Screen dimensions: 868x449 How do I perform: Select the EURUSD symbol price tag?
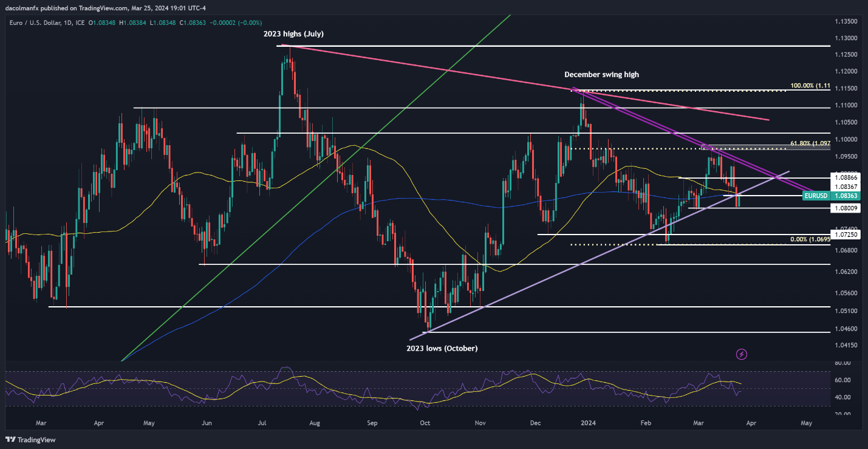[x=815, y=196]
